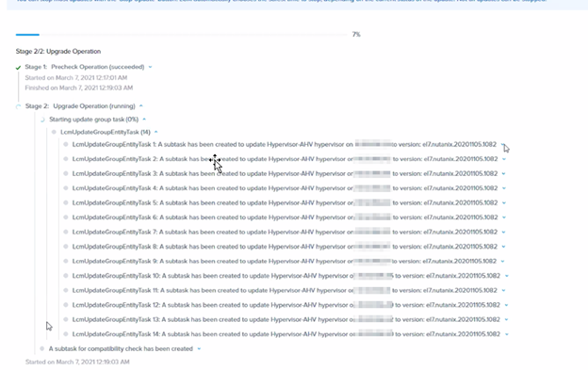Select 'Finished on March 7, 2021 12:19:03 AM'
588x370 pixels.
pos(79,88)
